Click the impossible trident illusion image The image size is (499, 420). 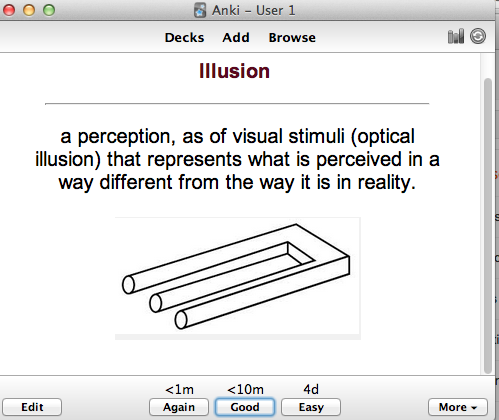[238, 279]
